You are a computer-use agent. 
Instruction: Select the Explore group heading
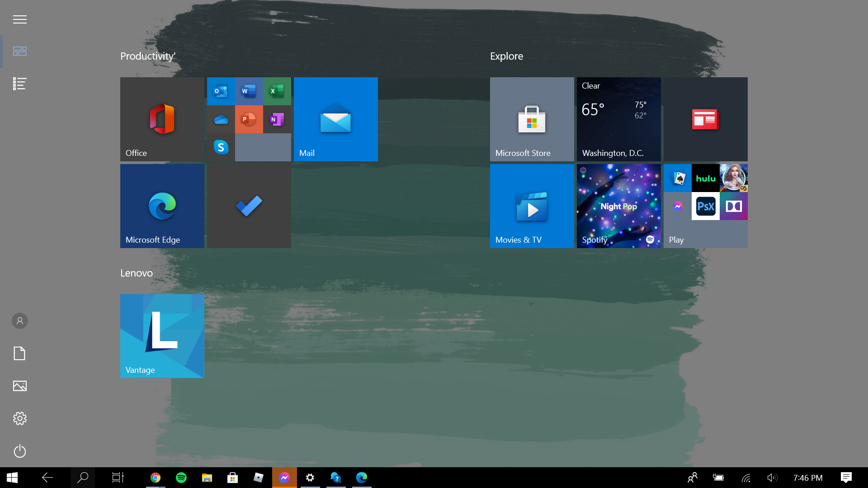pos(506,56)
